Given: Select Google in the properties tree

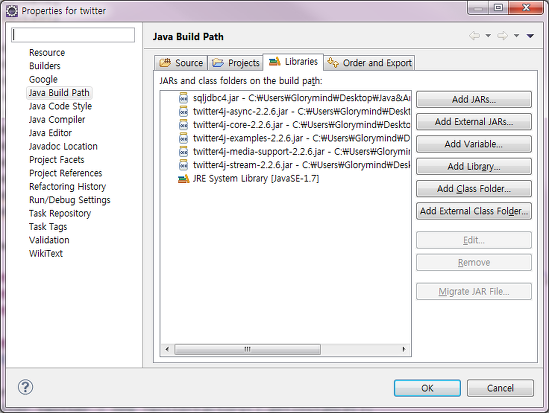Looking at the screenshot, I should coord(43,79).
